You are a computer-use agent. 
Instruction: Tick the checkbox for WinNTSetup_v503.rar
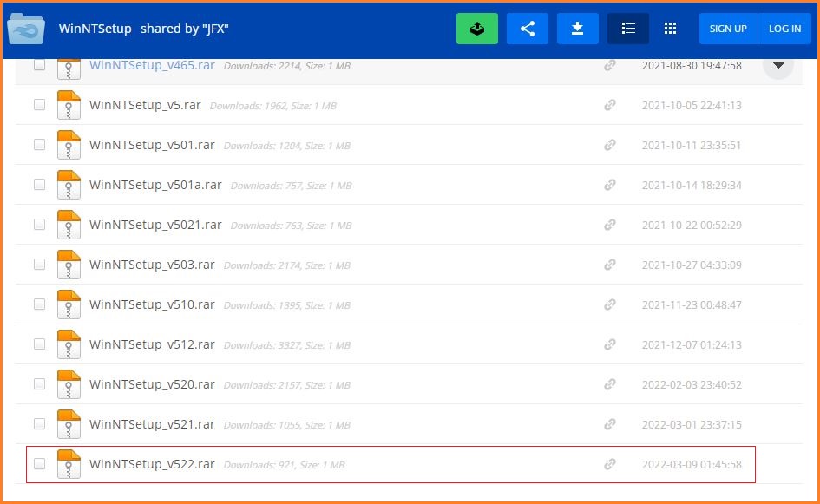39,264
